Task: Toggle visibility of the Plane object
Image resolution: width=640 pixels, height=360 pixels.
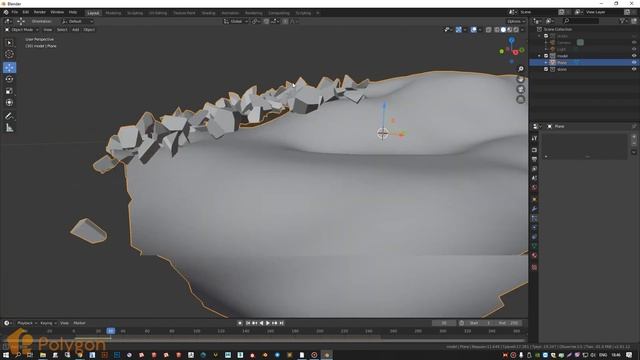Action: (634, 62)
